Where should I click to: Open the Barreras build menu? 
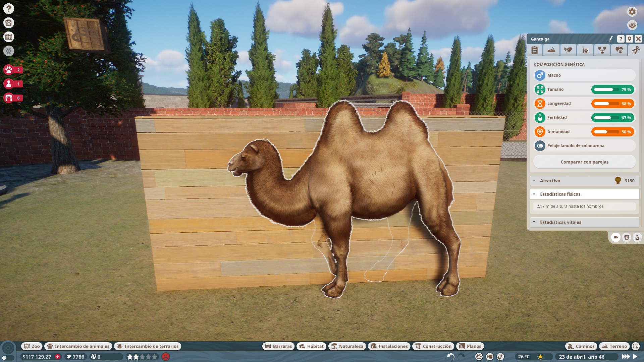(278, 346)
